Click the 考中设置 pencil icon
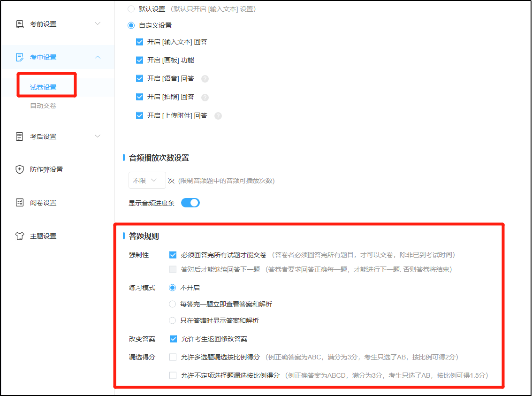The image size is (532, 396). [x=20, y=57]
